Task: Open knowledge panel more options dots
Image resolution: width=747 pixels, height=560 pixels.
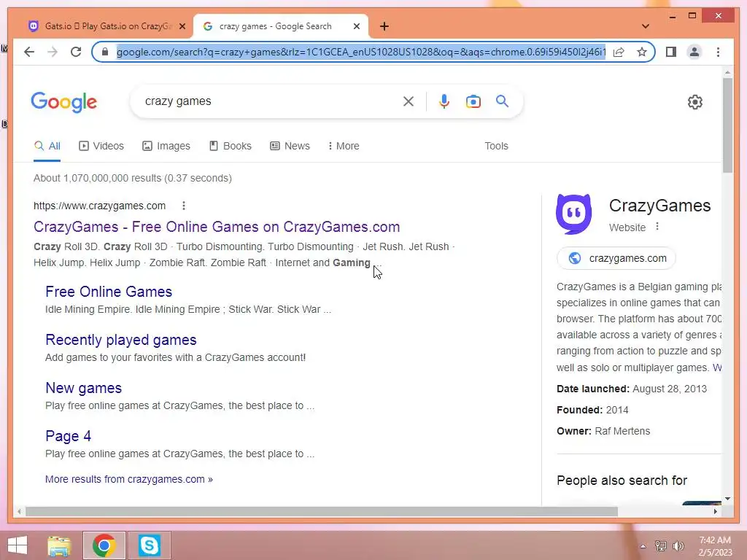Action: (657, 227)
